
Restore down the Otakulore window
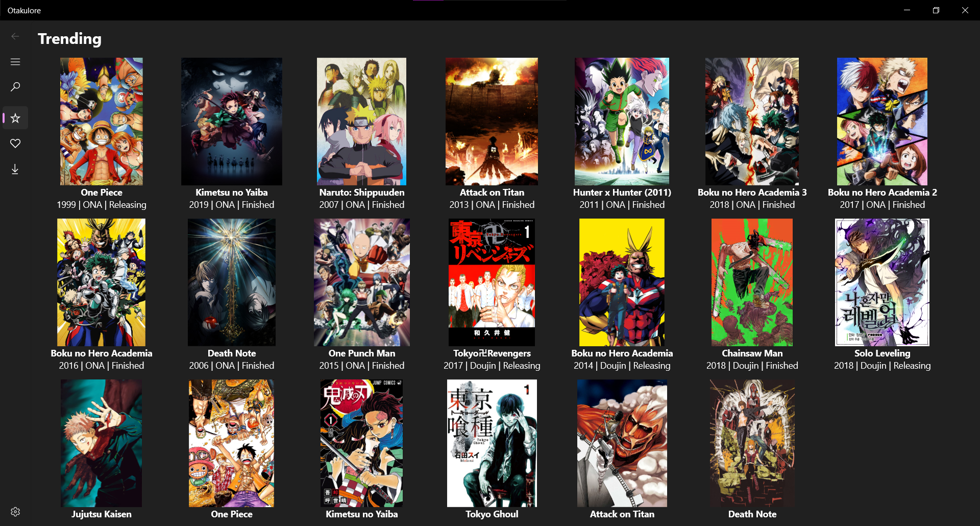click(x=936, y=10)
